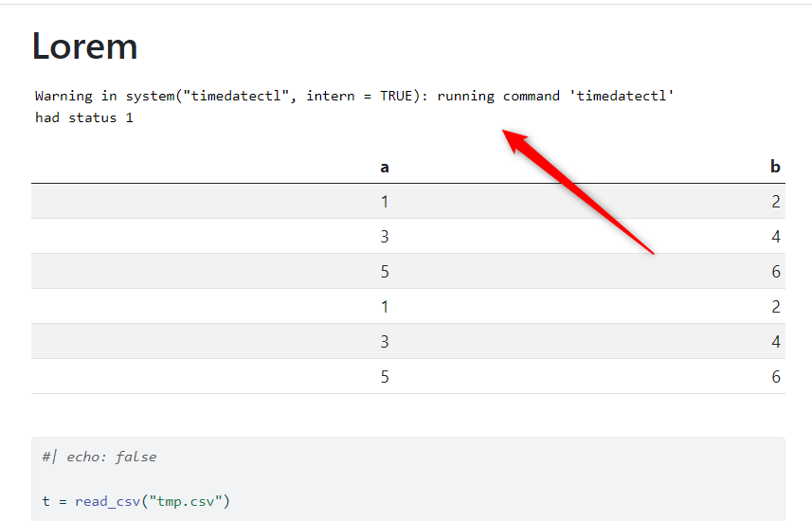Click the "#| echo: false" code comment

[99, 457]
